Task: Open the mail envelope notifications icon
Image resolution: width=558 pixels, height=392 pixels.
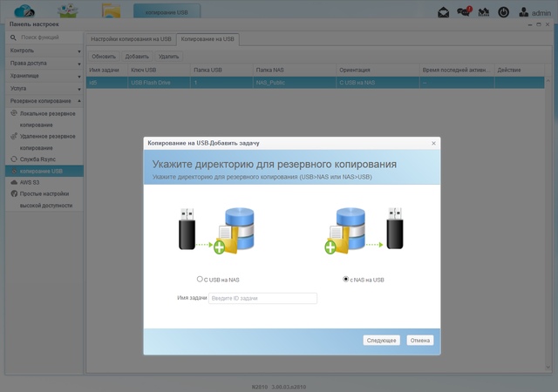Action: tap(443, 12)
